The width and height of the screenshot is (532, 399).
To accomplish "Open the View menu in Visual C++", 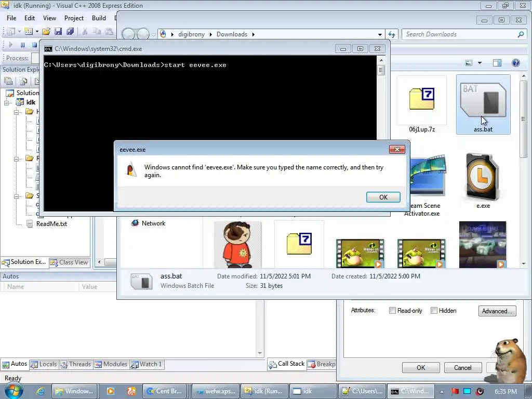I will [x=49, y=18].
